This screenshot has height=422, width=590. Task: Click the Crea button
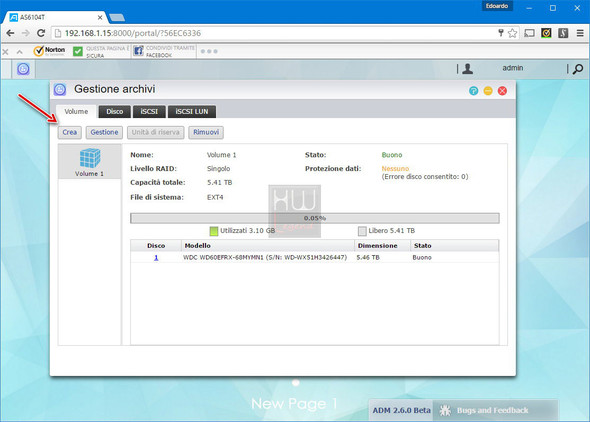click(x=70, y=132)
